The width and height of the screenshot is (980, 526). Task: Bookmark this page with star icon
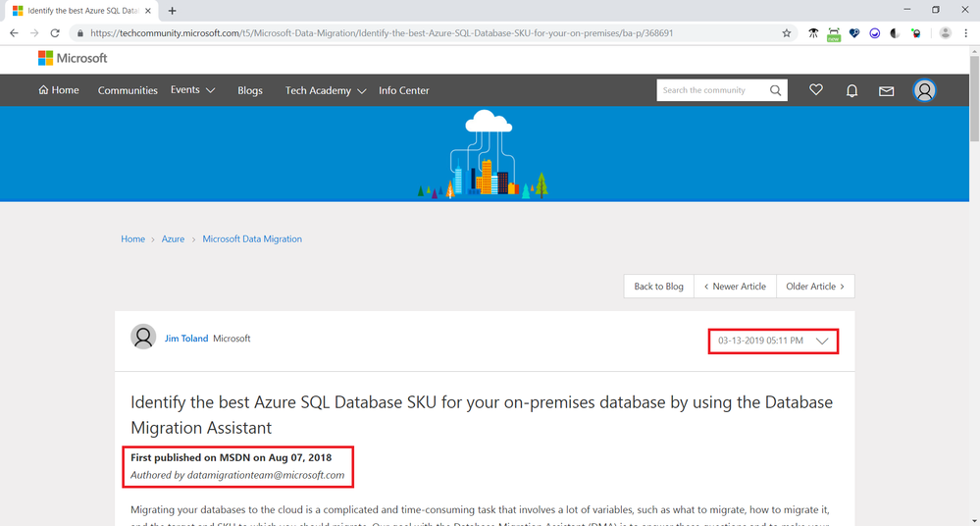point(786,32)
